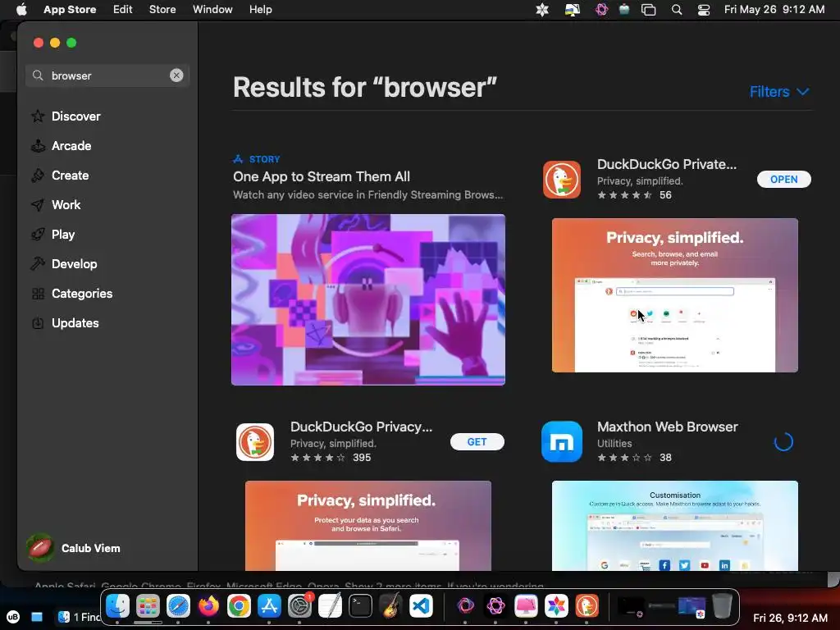
Task: Open the Play rocket icon
Action: tap(38, 234)
